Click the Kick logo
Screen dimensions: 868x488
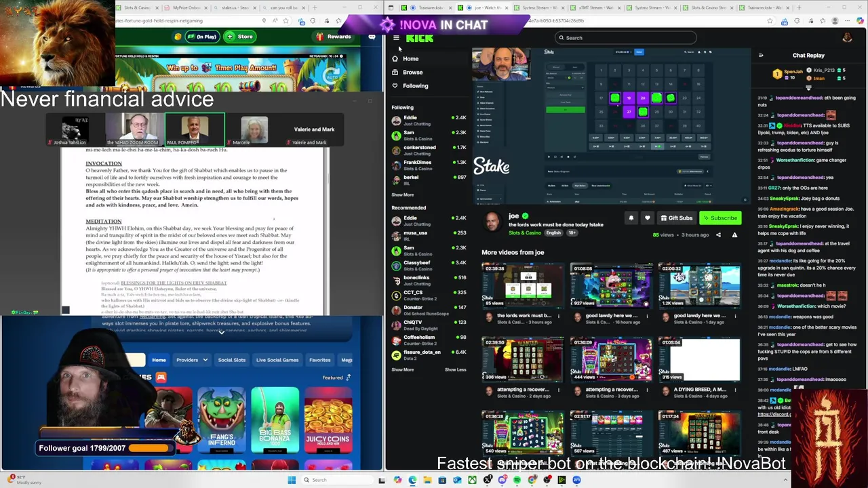coord(419,38)
